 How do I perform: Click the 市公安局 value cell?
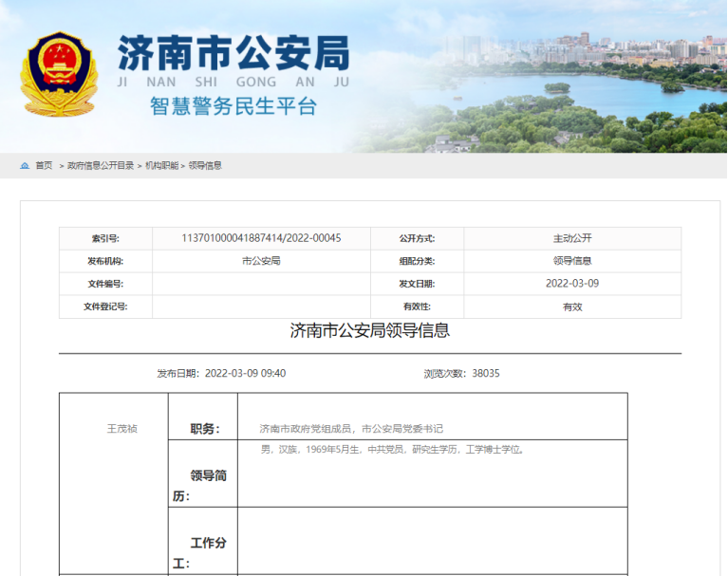261,261
